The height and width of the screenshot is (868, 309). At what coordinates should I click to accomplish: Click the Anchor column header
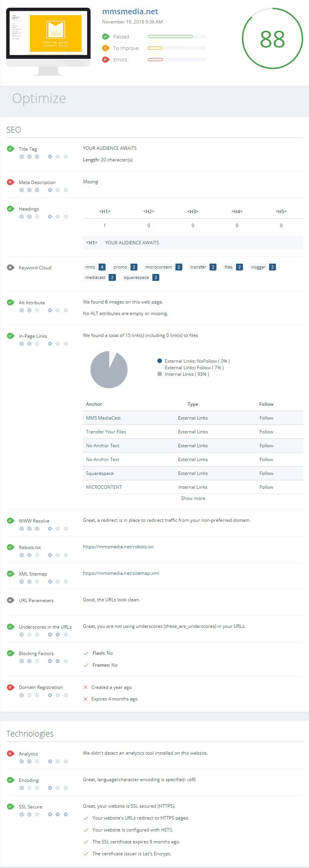point(94,404)
